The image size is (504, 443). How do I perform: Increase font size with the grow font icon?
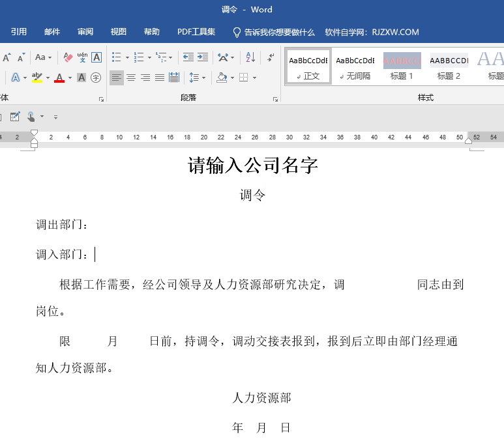pyautogui.click(x=7, y=57)
